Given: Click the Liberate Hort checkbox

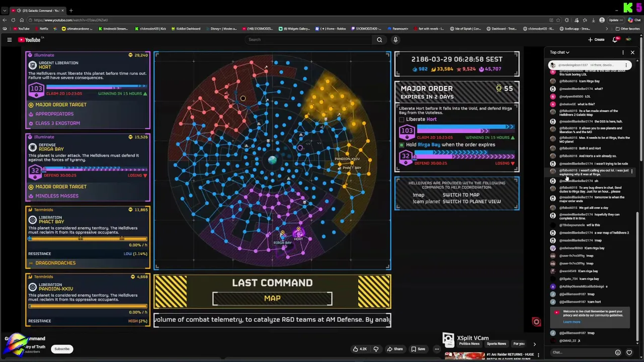Looking at the screenshot, I should pyautogui.click(x=401, y=120).
